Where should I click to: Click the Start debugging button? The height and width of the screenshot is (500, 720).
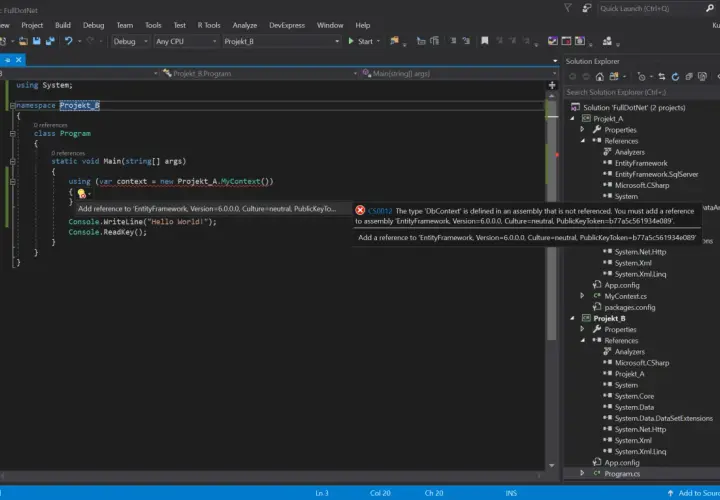pyautogui.click(x=360, y=41)
